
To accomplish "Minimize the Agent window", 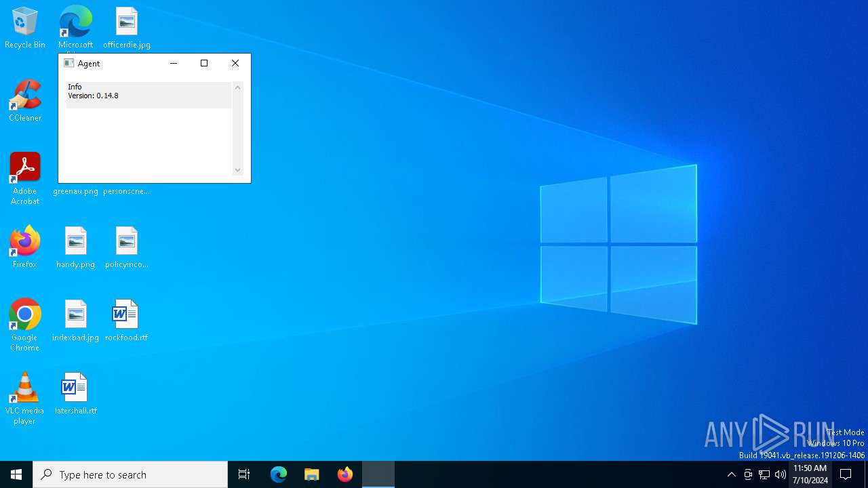I will (x=174, y=63).
